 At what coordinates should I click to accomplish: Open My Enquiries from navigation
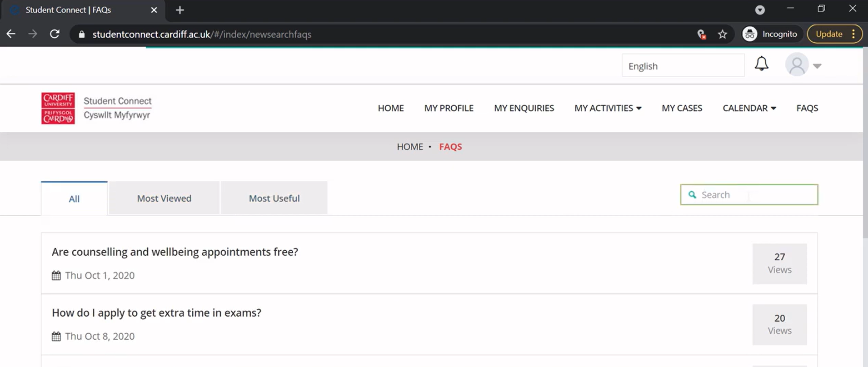[x=524, y=108]
